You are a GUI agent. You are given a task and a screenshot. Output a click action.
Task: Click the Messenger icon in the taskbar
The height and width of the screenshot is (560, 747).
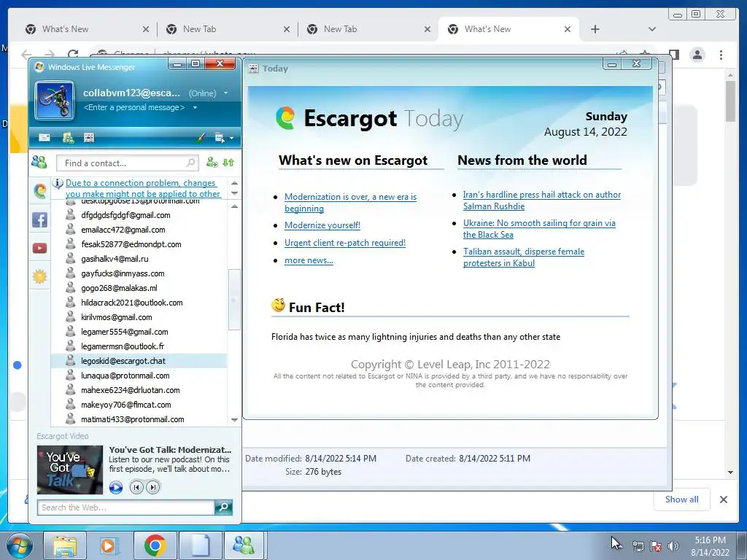tap(244, 545)
